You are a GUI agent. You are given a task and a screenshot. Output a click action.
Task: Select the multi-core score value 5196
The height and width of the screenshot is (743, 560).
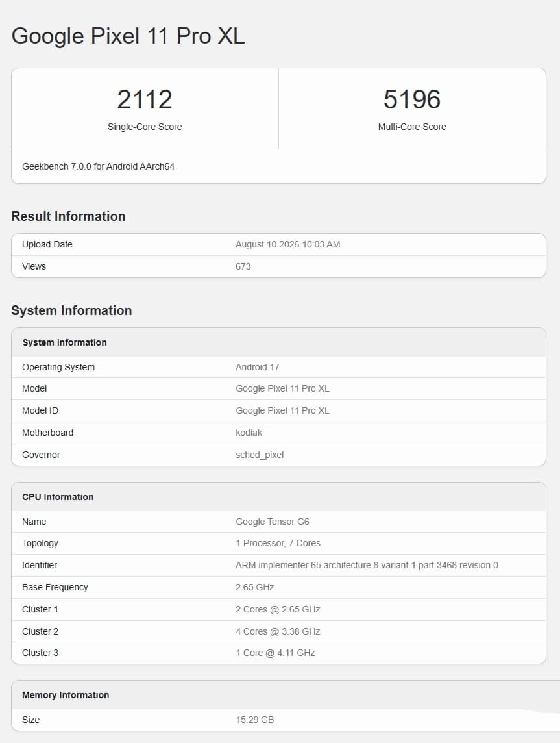(x=412, y=99)
